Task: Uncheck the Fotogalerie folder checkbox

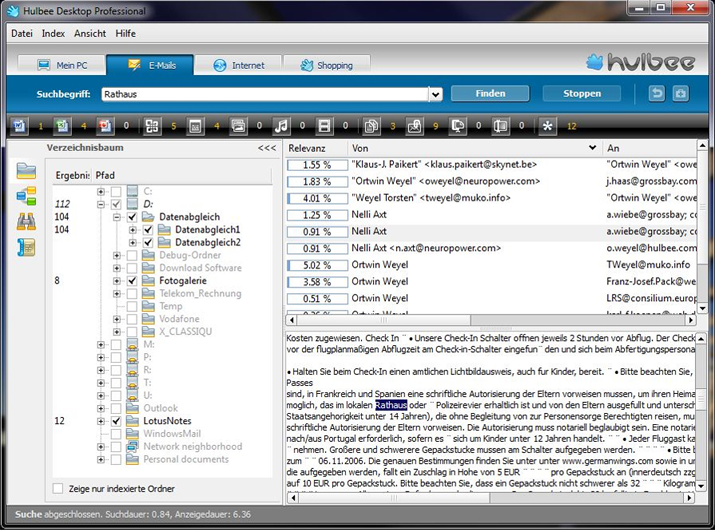Action: click(x=133, y=282)
